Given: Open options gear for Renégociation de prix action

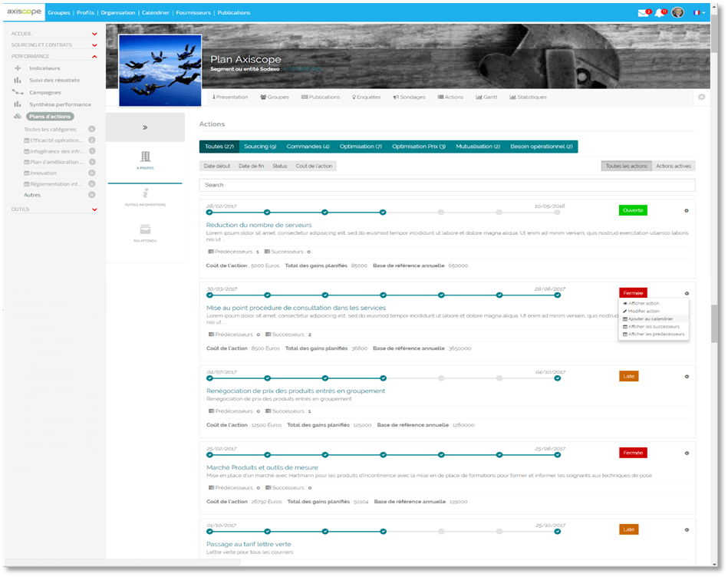Looking at the screenshot, I should [x=687, y=377].
